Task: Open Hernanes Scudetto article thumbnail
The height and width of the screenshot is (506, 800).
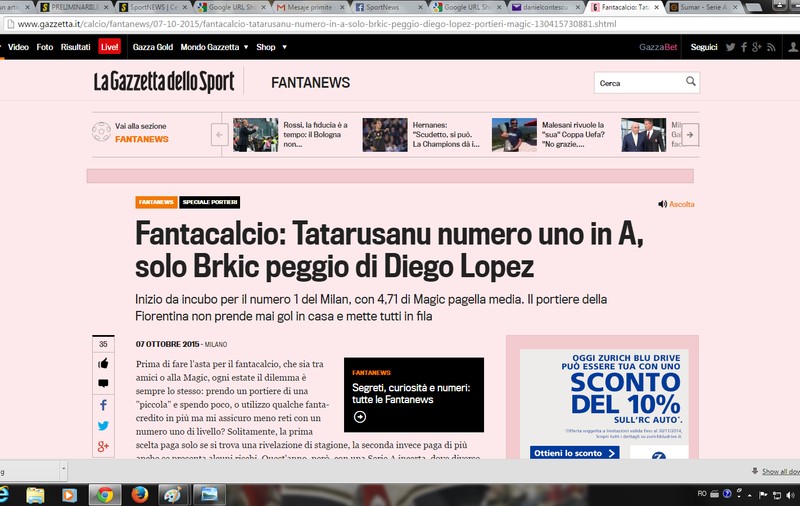Action: coord(385,135)
